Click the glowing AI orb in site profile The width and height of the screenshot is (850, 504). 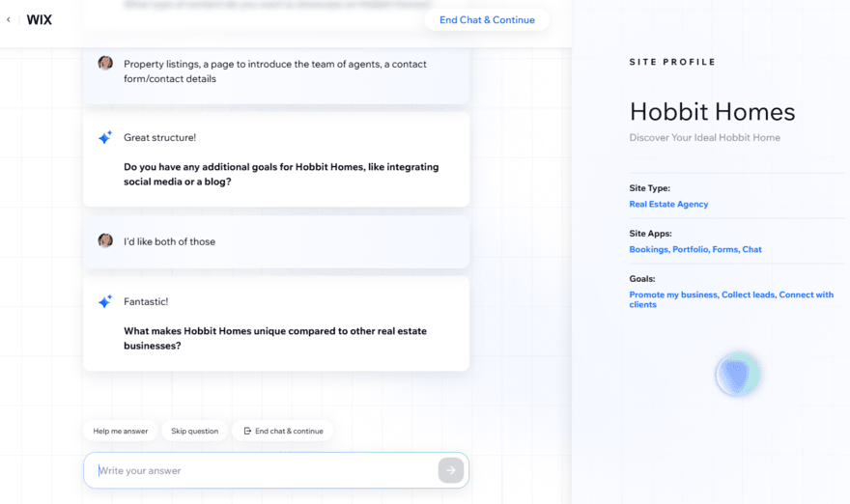coord(739,375)
